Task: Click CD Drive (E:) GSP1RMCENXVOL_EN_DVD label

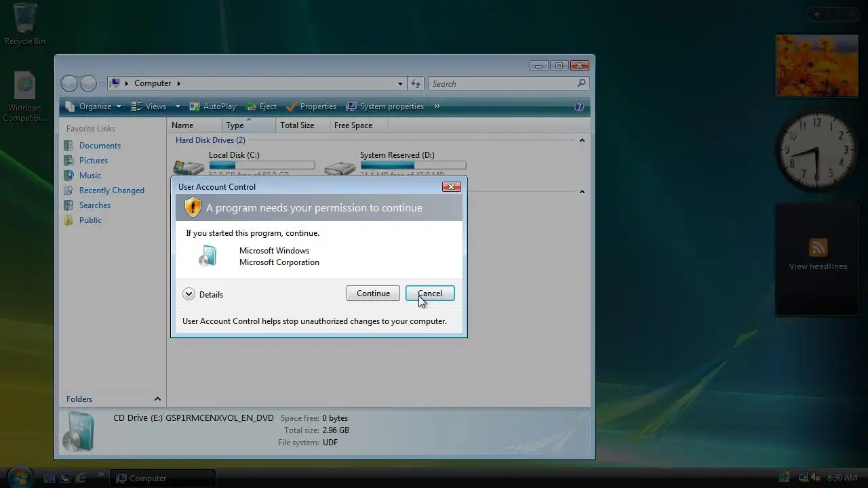Action: click(x=193, y=418)
